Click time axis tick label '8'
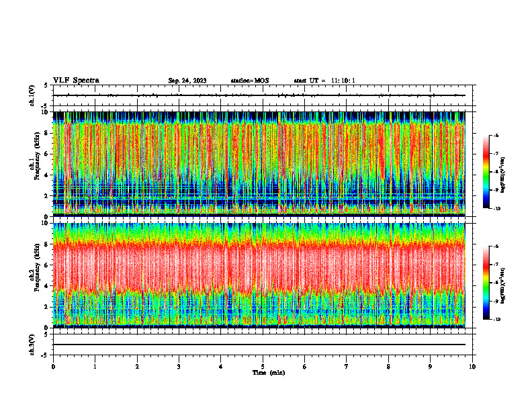This screenshot has height=411, width=532. 388,367
